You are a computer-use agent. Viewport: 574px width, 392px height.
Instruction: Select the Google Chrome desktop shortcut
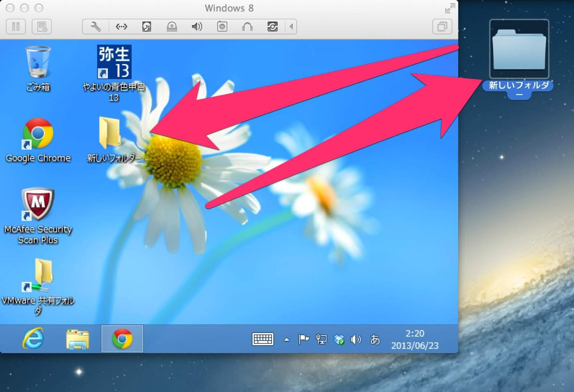click(38, 140)
